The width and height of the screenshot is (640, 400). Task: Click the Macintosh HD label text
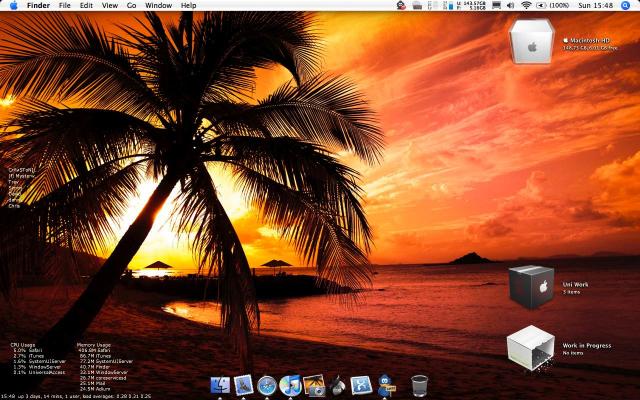pyautogui.click(x=590, y=40)
